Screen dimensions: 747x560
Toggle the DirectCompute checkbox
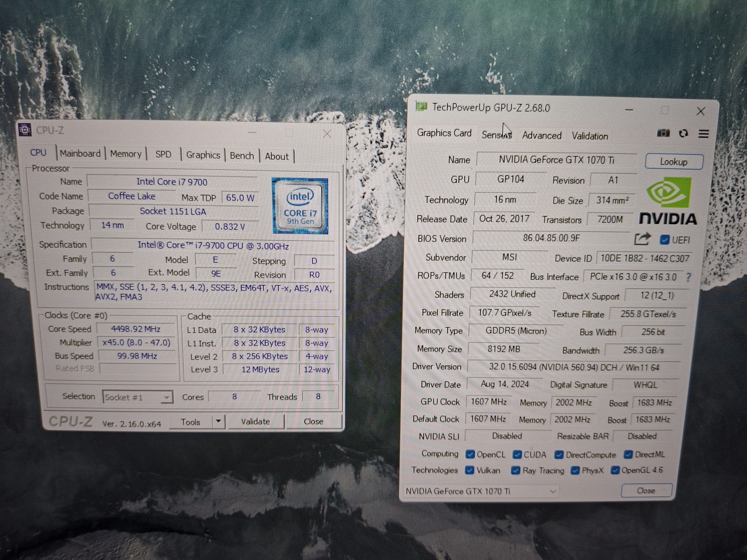(559, 455)
